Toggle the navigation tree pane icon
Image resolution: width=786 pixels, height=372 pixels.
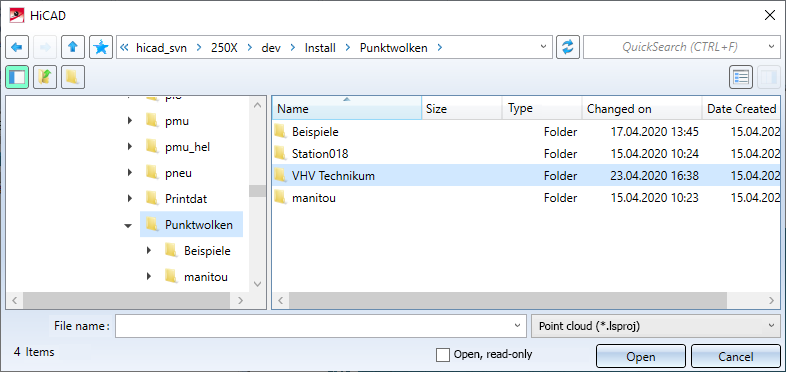[17, 77]
